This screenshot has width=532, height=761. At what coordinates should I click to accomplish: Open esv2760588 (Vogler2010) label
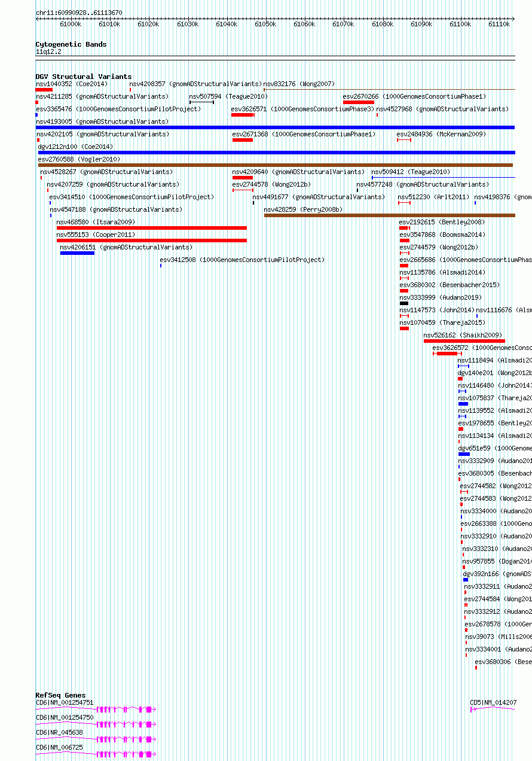point(79,159)
